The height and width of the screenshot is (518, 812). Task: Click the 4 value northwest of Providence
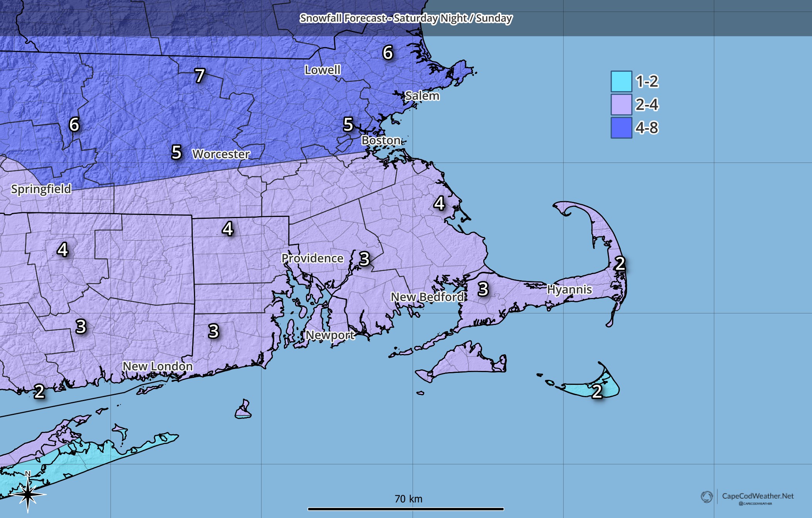pos(228,229)
